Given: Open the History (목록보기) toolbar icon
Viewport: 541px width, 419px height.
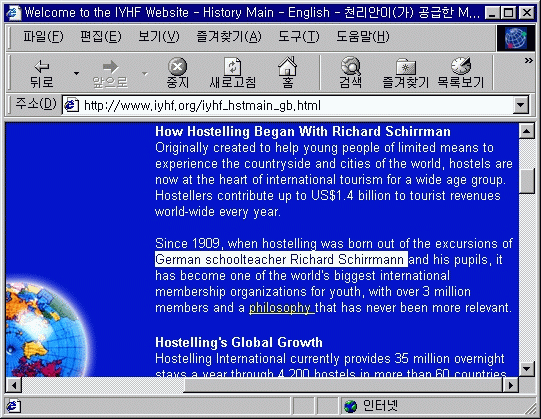Looking at the screenshot, I should point(461,66).
